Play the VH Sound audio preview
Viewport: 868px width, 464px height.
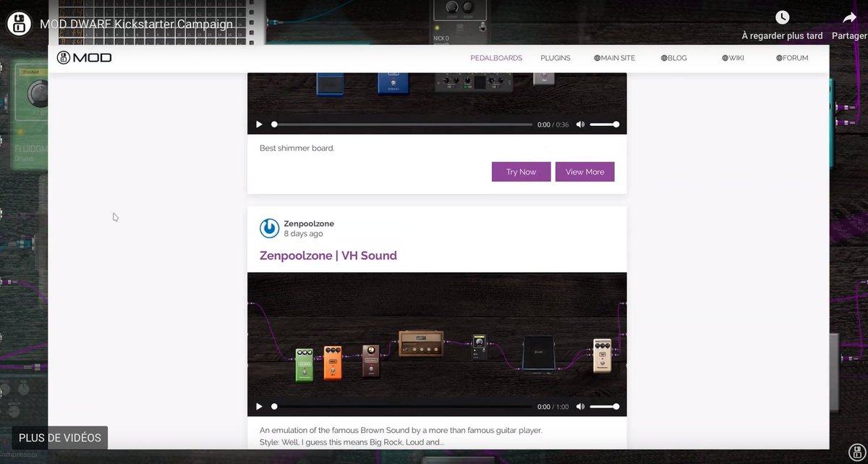click(259, 407)
